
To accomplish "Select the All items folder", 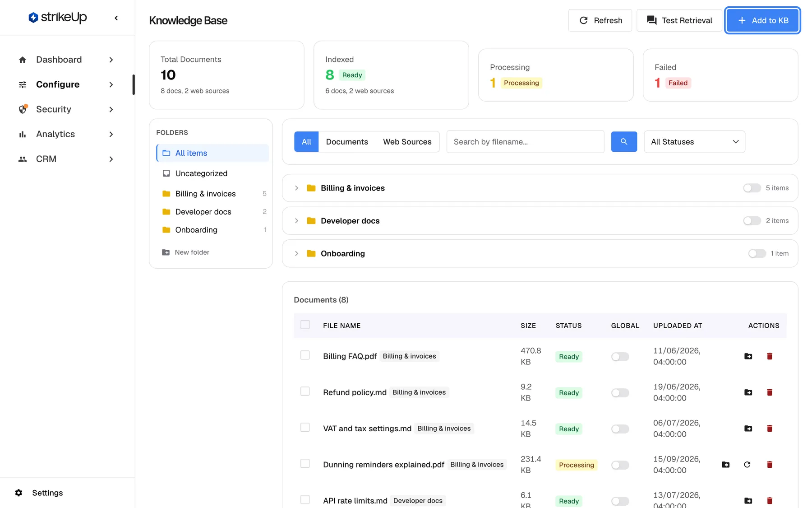I will point(212,153).
